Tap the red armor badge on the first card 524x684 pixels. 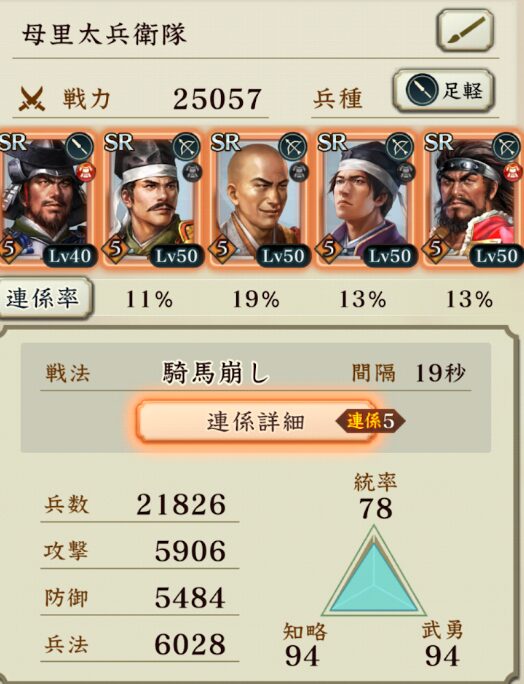coord(85,172)
